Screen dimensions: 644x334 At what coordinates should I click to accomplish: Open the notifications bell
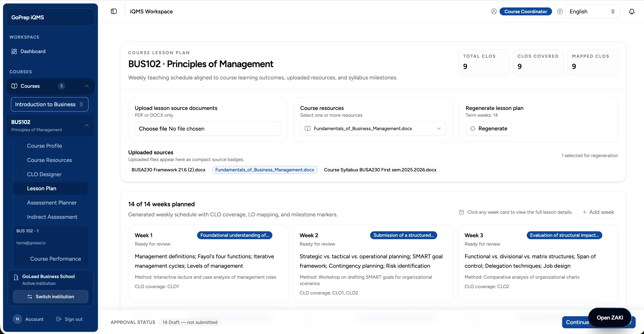[631, 11]
